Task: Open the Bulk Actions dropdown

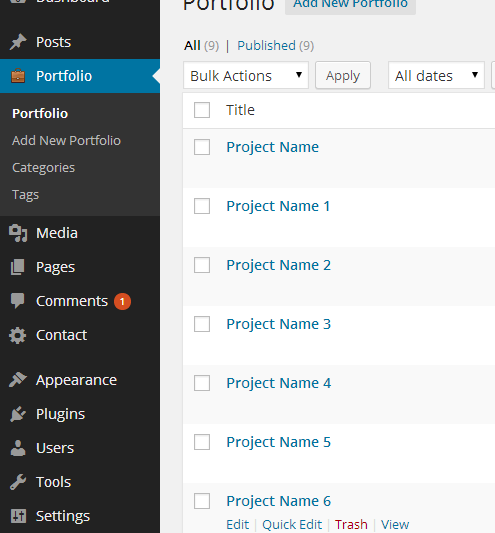Action: click(x=246, y=75)
